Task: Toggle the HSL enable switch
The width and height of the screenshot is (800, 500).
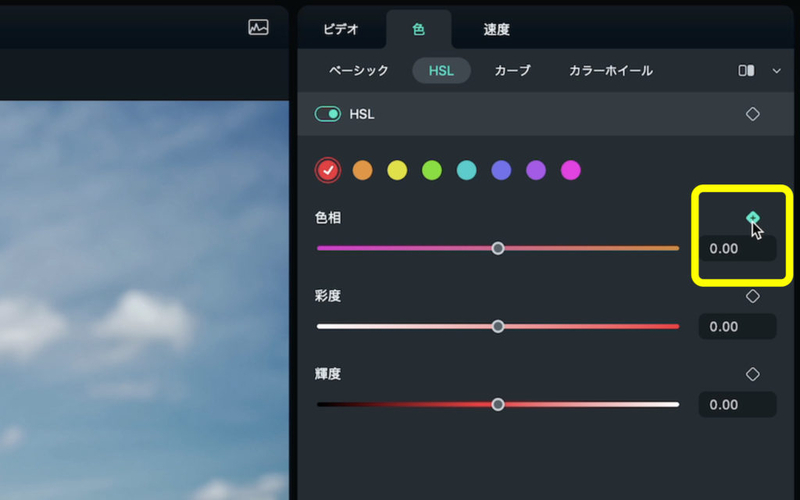Action: point(328,114)
